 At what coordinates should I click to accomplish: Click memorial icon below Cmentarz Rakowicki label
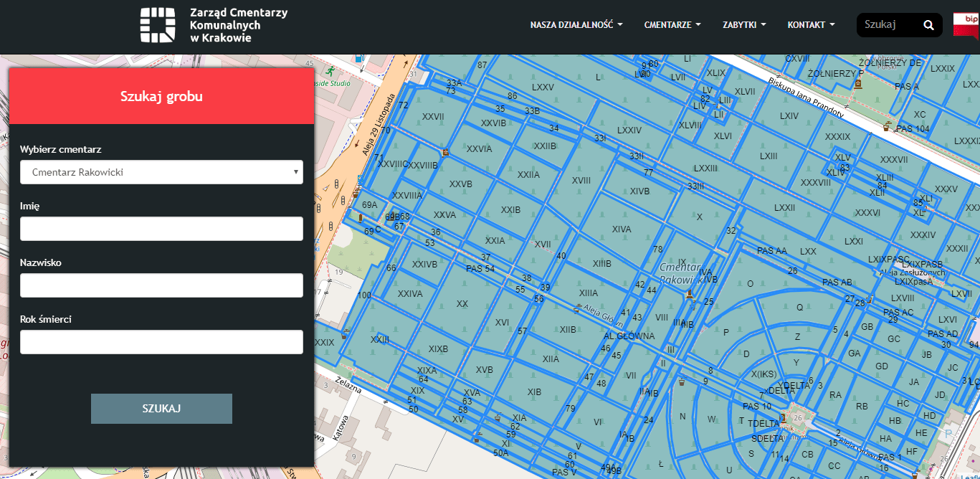pos(689,293)
